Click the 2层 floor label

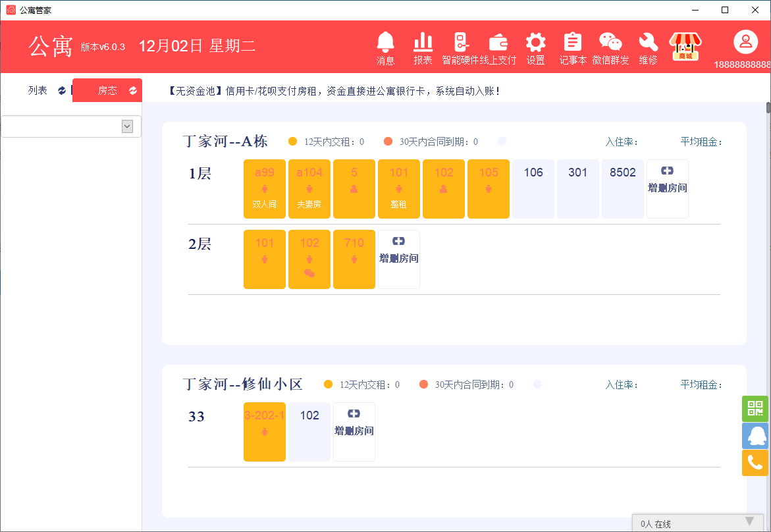tap(199, 244)
